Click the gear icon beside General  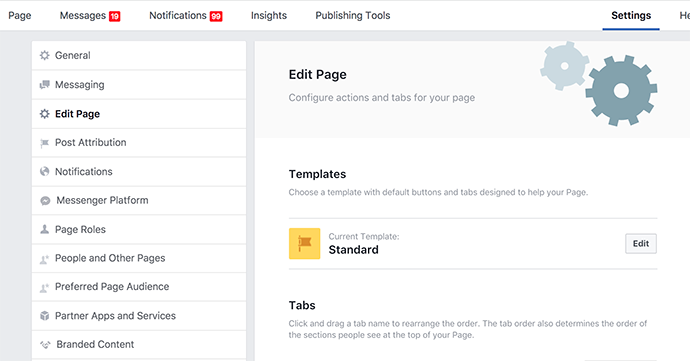(44, 55)
